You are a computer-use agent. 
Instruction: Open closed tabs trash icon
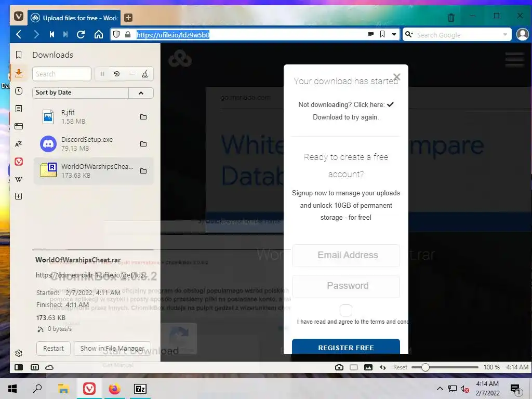pyautogui.click(x=451, y=17)
